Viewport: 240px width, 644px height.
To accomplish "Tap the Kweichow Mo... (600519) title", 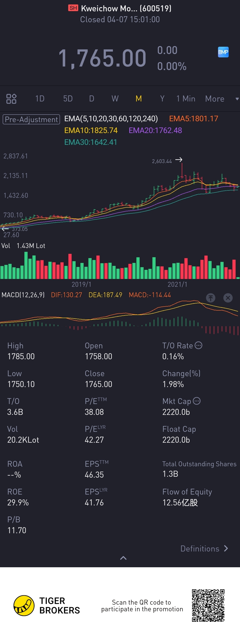I will (x=126, y=8).
